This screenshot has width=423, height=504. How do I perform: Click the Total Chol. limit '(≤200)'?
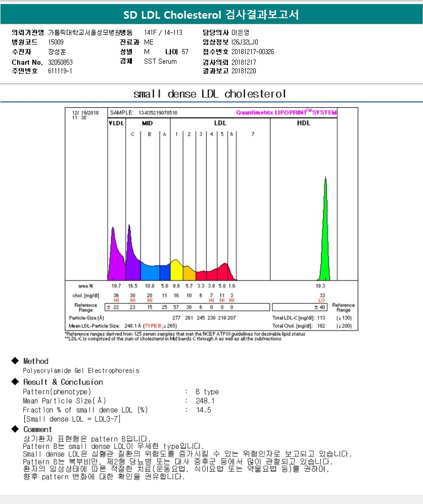coord(344,326)
